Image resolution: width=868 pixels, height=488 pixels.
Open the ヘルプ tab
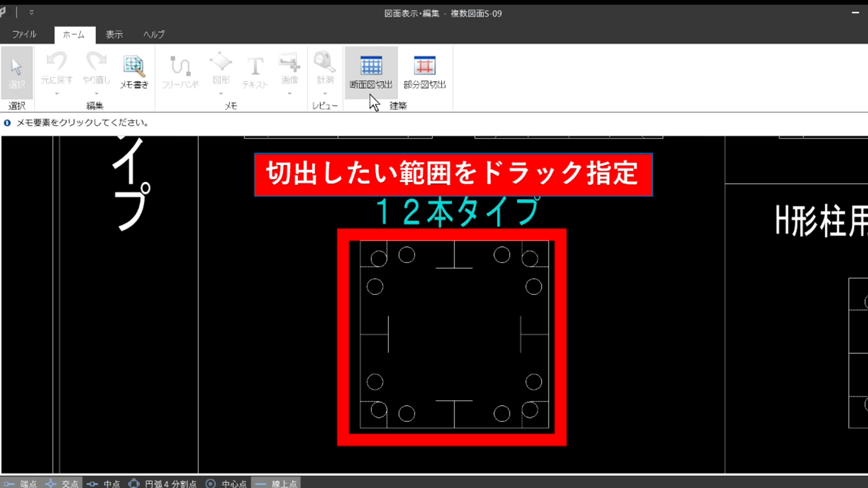coord(154,34)
